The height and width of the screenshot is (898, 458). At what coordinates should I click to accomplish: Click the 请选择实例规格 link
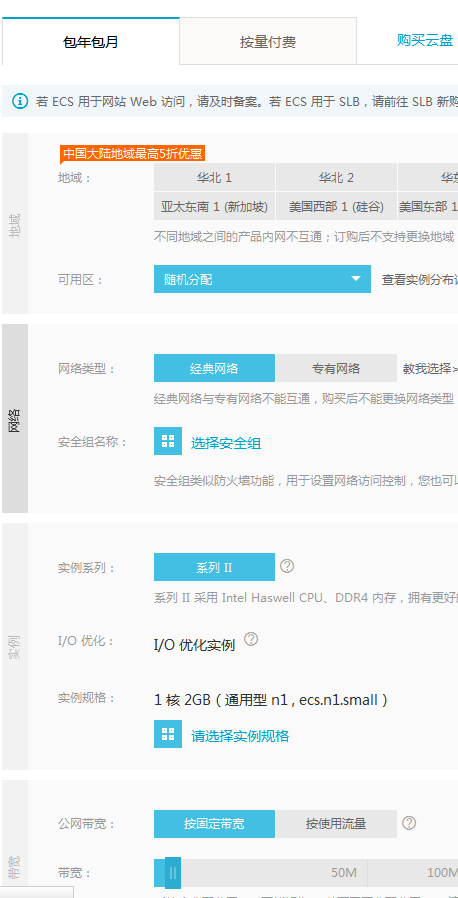[240, 736]
